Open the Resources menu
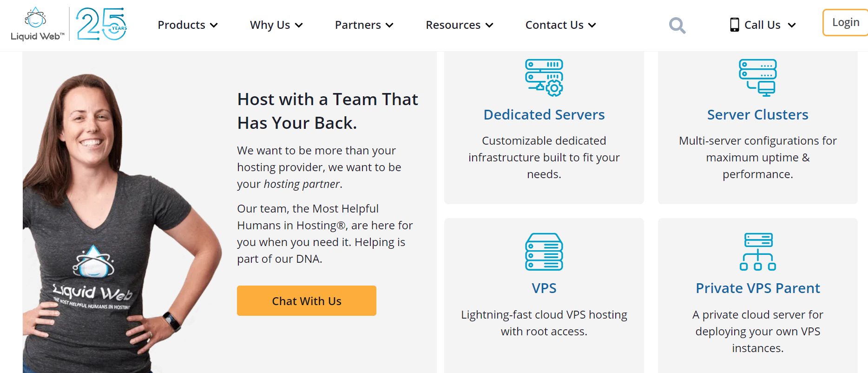Viewport: 868px width, 373px height. pos(460,25)
